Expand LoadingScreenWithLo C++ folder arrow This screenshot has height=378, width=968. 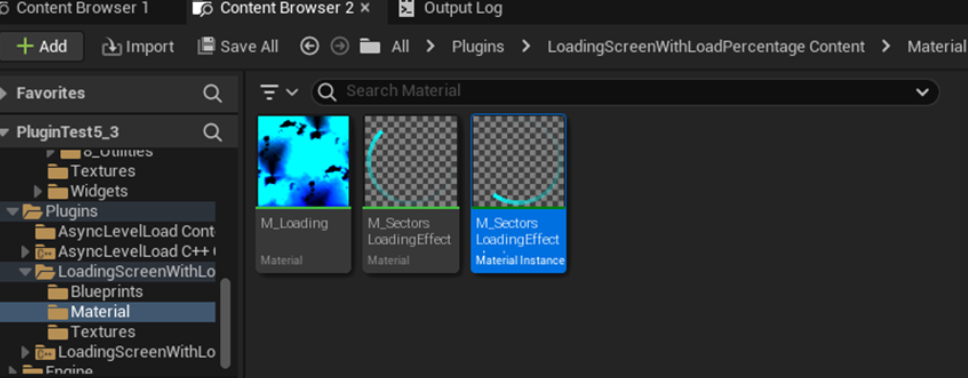(25, 352)
